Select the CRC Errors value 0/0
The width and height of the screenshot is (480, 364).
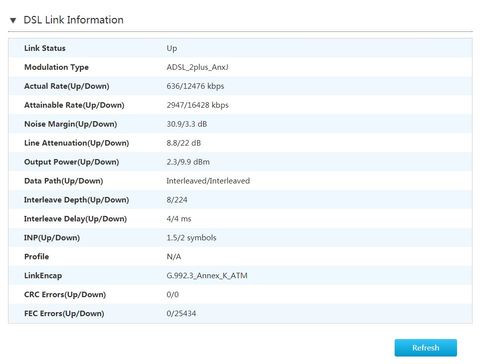172,295
